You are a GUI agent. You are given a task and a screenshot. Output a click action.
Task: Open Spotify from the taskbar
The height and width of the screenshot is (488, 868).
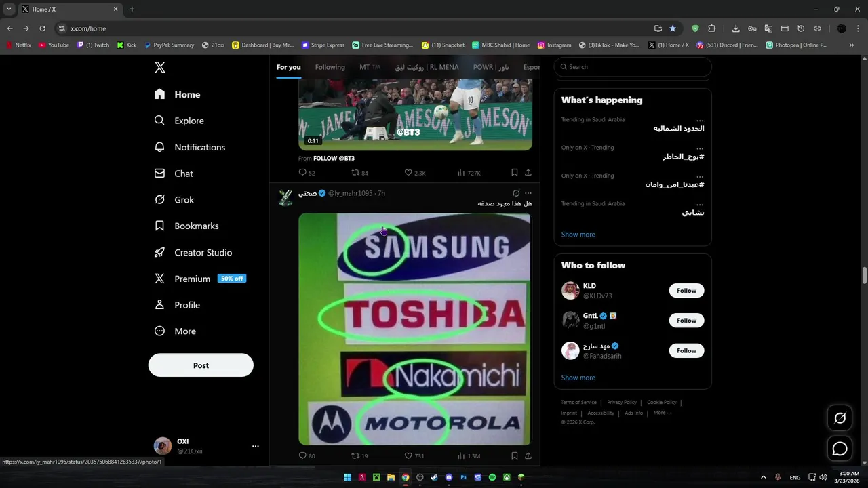point(492,477)
